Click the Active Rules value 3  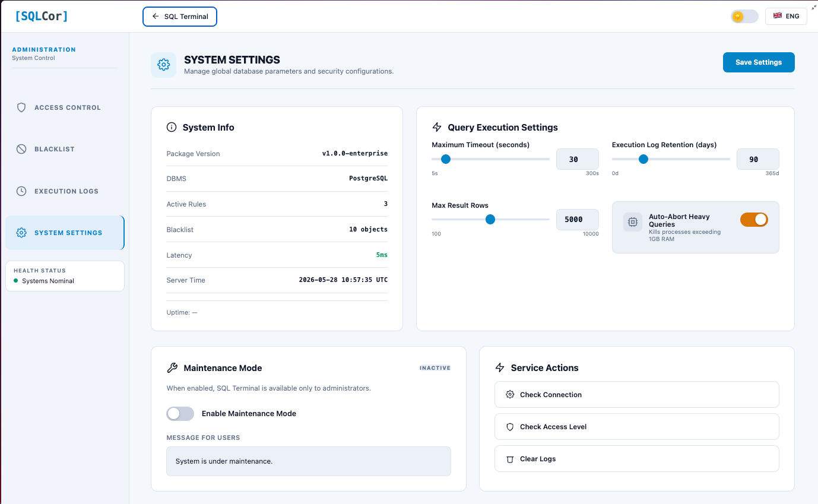click(386, 204)
